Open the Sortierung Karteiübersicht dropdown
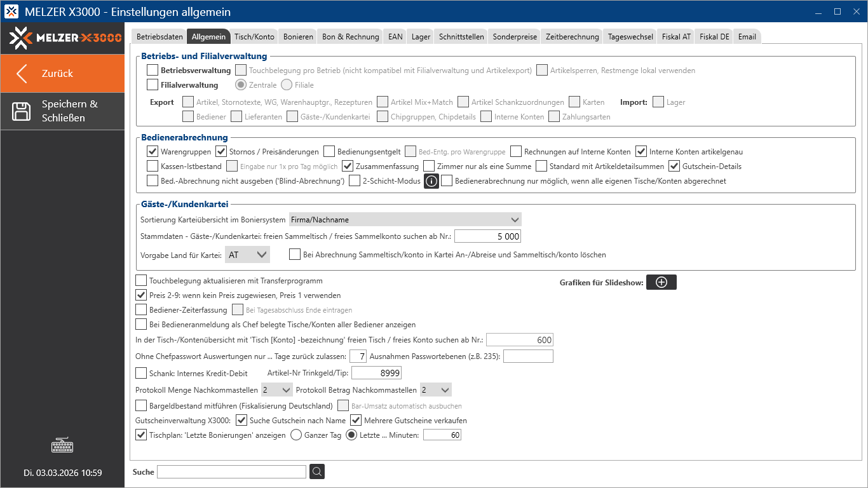Screen dimensions: 868x488 (x=405, y=219)
